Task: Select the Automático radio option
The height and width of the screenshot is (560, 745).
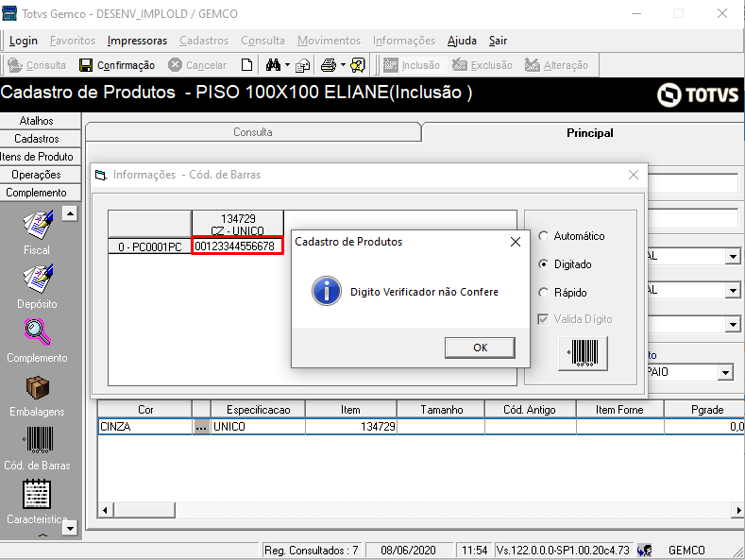Action: 543,236
